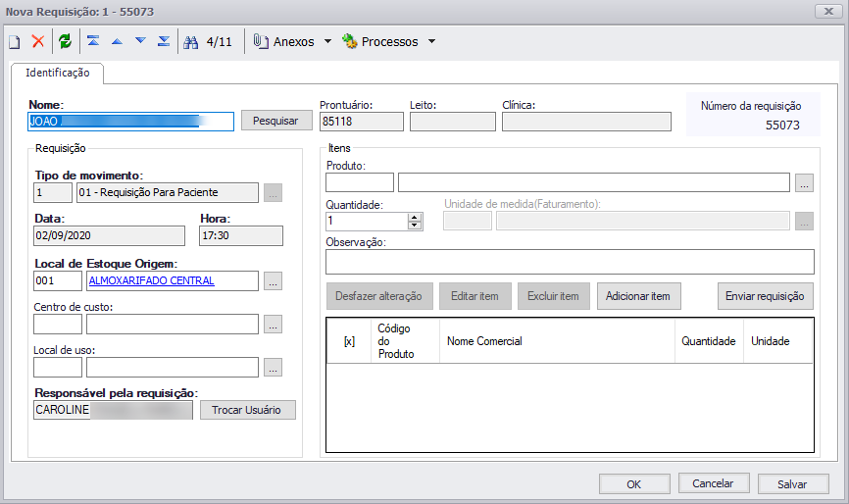
Task: Click the Salvar button
Action: point(793,484)
